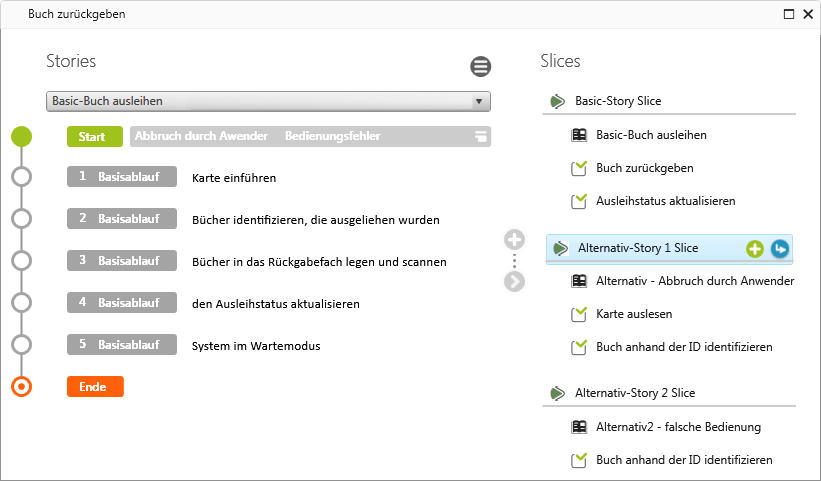The width and height of the screenshot is (821, 481).
Task: Click the orange end marker on the timeline
Action: (x=21, y=387)
